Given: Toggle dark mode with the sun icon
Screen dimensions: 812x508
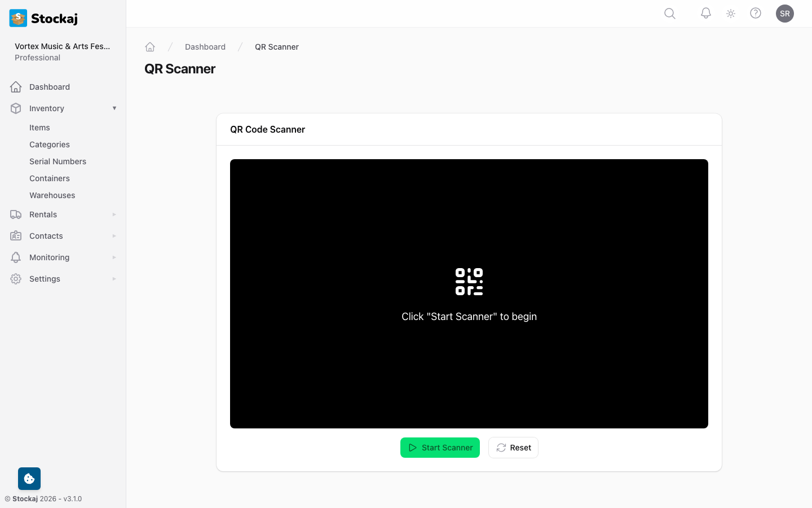Looking at the screenshot, I should (730, 14).
